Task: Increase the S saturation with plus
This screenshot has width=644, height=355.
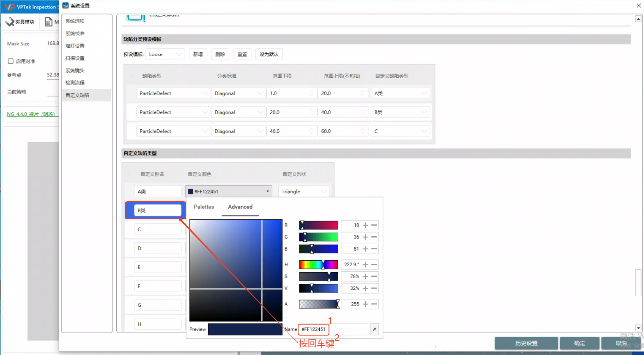Action: point(365,276)
